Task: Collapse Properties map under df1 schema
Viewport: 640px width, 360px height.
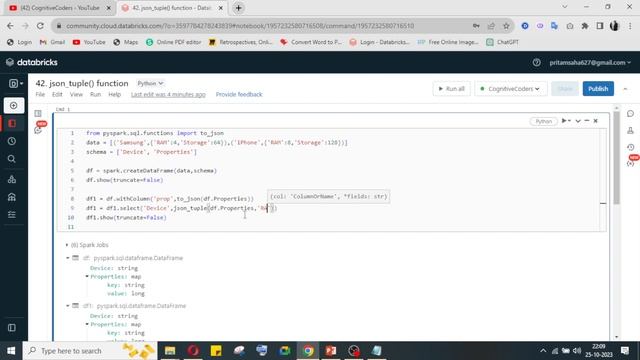Action: coord(87,324)
